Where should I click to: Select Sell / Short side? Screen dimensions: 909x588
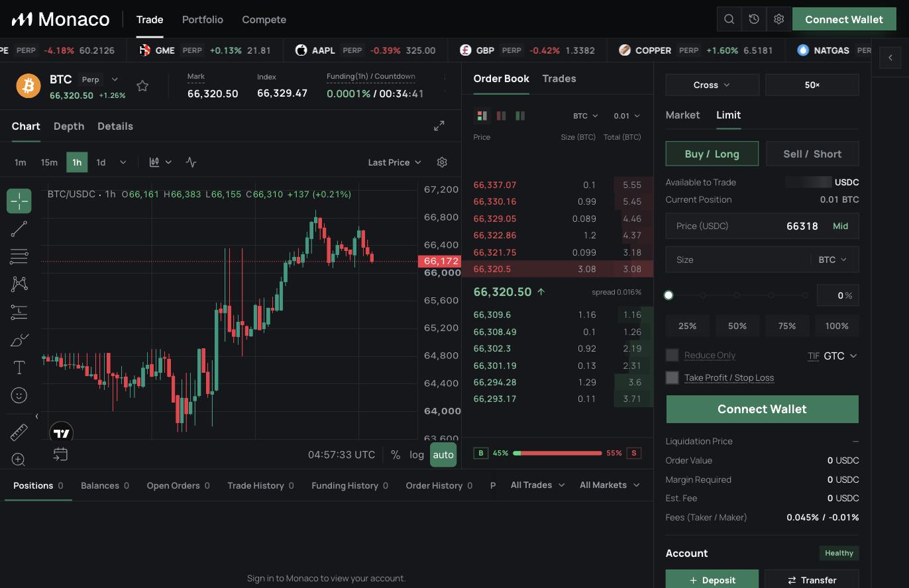812,154
